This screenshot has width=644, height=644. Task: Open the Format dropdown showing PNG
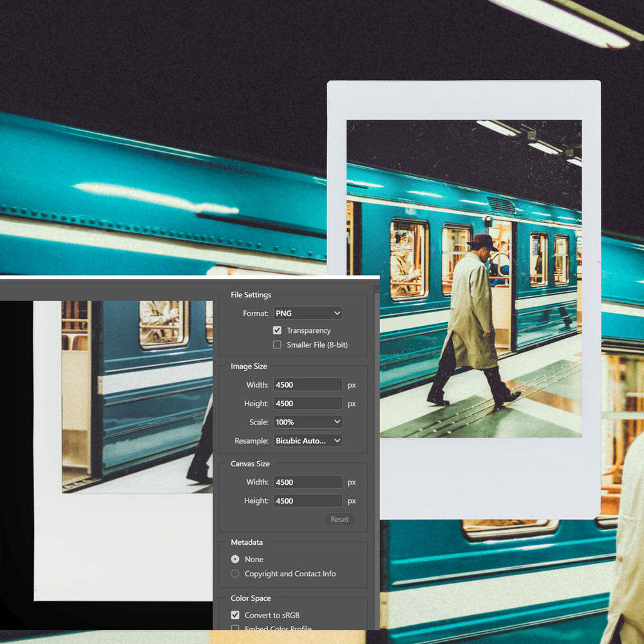tap(307, 313)
